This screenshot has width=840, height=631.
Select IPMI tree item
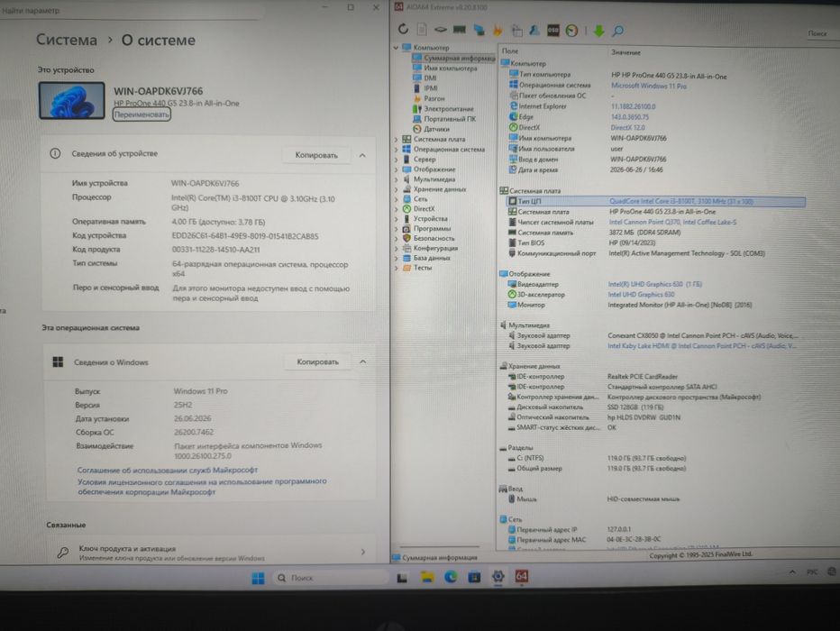click(x=425, y=88)
